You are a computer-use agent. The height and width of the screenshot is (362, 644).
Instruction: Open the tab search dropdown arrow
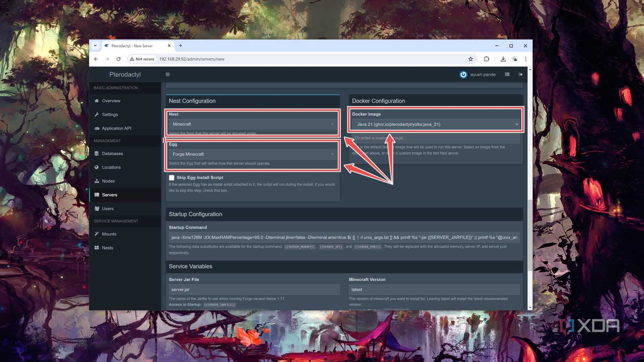click(x=95, y=46)
